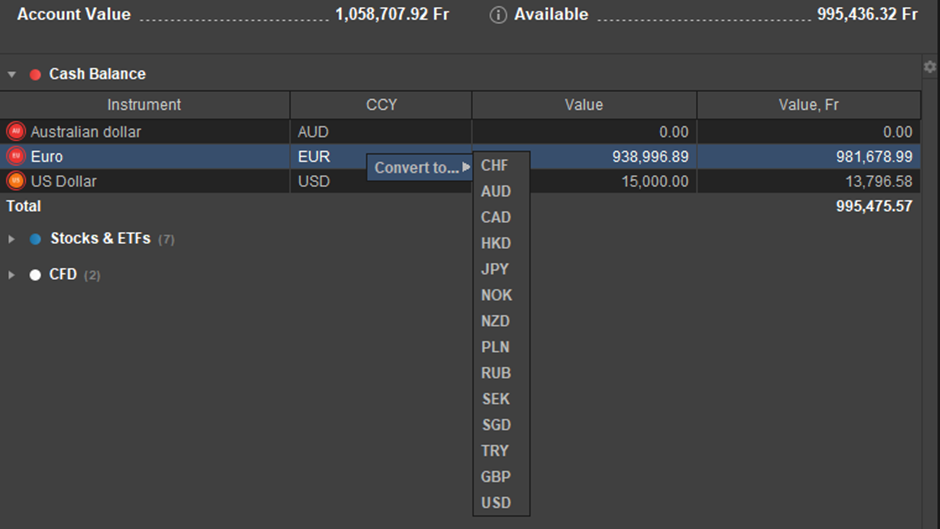Sort by the Instrument column header

[145, 105]
